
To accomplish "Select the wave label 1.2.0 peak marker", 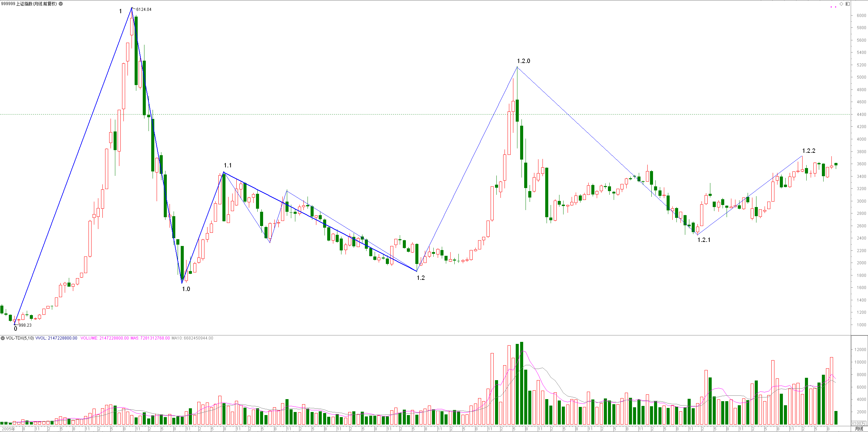I will (x=523, y=61).
